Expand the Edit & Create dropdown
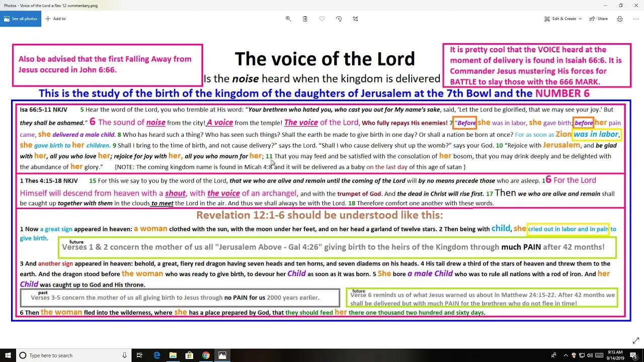This screenshot has width=644, height=362. coord(563,19)
